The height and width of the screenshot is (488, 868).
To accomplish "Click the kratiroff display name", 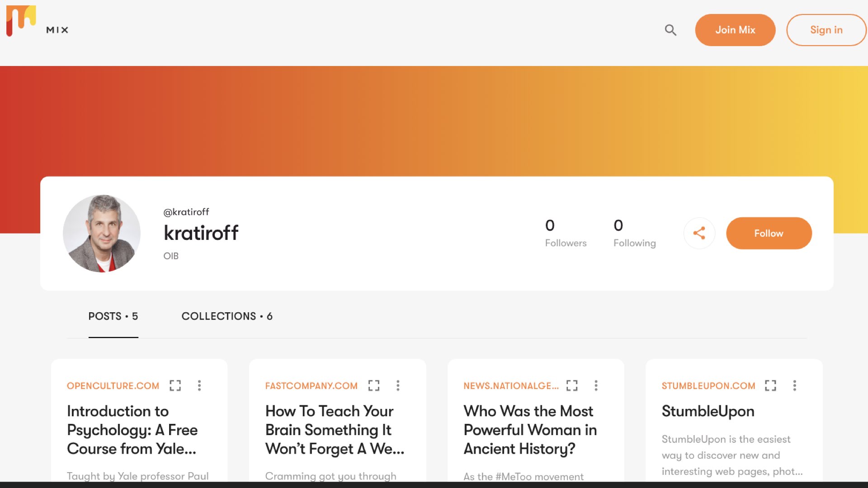I will click(201, 233).
